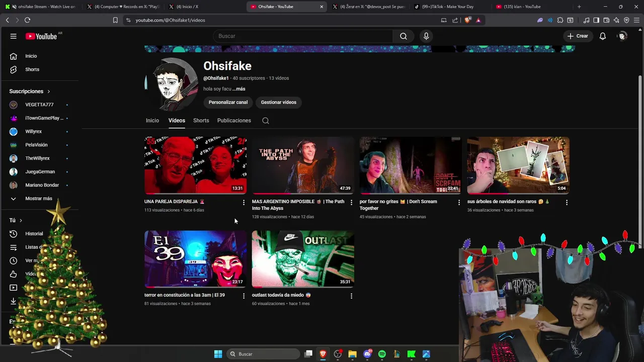This screenshot has width=644, height=362.
Task: Expand Suscripciones section chevron
Action: (49, 92)
